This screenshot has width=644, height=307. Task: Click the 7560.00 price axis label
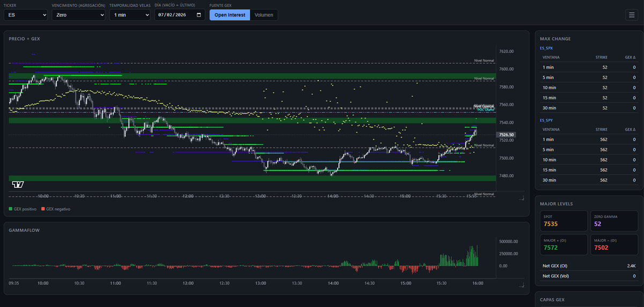[506, 105]
